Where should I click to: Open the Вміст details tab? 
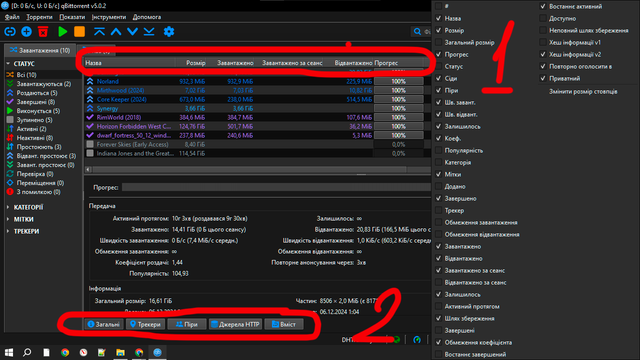pos(284,324)
